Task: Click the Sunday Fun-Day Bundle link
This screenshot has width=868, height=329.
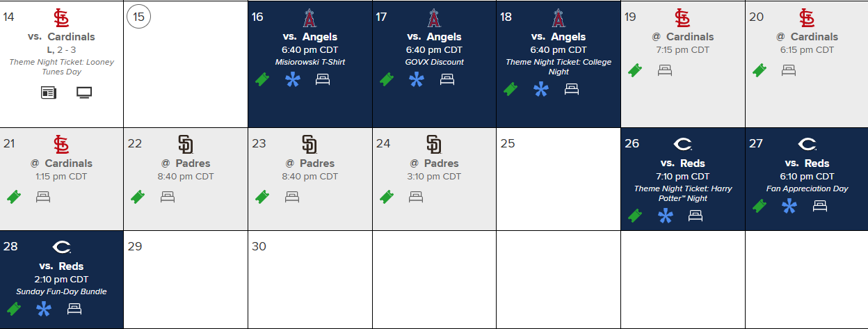Action: (x=61, y=291)
